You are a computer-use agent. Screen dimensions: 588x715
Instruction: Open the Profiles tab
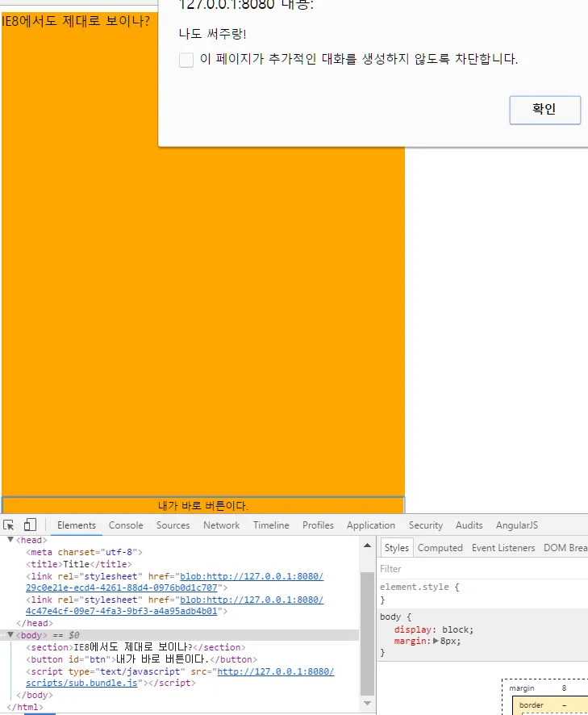318,525
